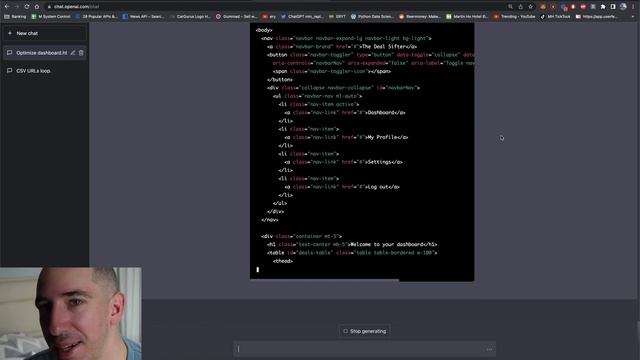This screenshot has height=360, width=640.
Task: Open the browser home page icon
Action: (x=37, y=7)
